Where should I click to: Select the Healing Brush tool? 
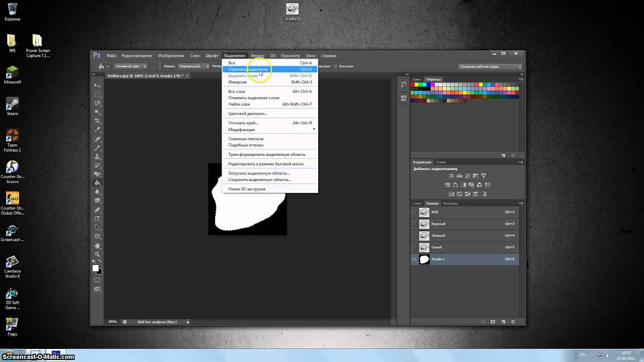(97, 138)
